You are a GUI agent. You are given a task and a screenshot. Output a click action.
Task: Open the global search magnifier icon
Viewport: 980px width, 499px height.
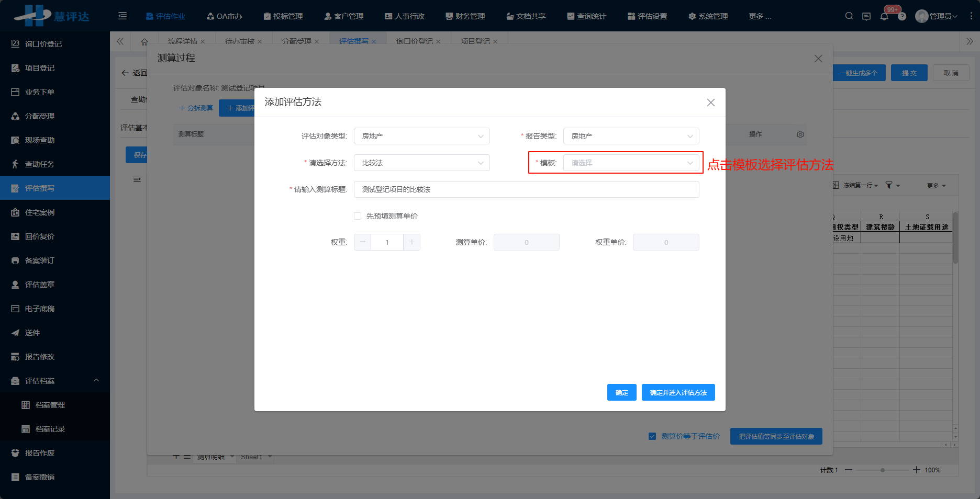point(849,16)
